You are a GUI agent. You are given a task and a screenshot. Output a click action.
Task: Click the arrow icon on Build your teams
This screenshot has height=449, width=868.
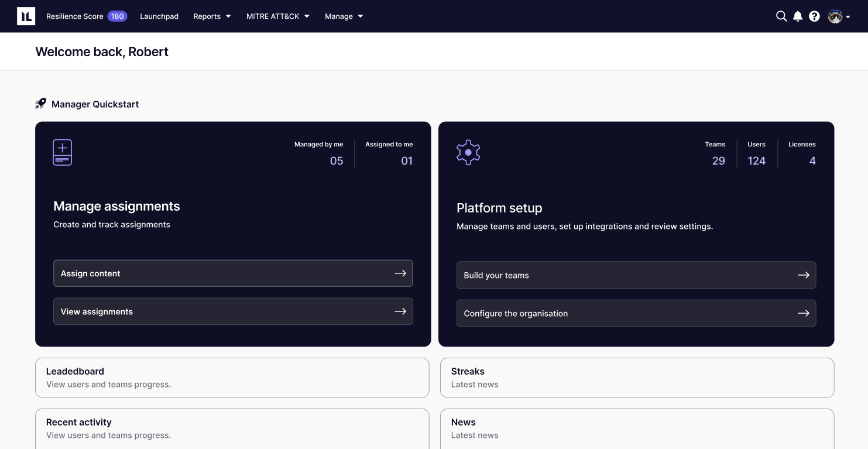tap(804, 275)
